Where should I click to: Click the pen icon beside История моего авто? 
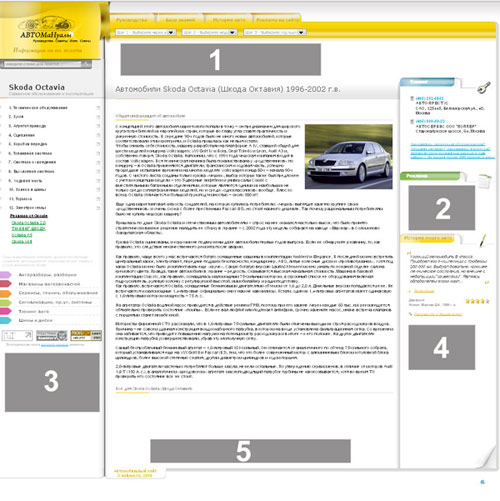pyautogui.click(x=483, y=240)
